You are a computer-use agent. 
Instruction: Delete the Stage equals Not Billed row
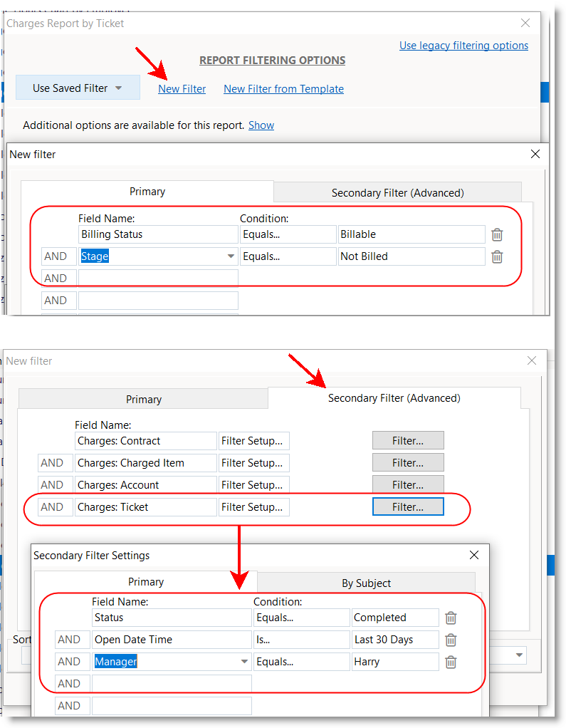tap(497, 256)
